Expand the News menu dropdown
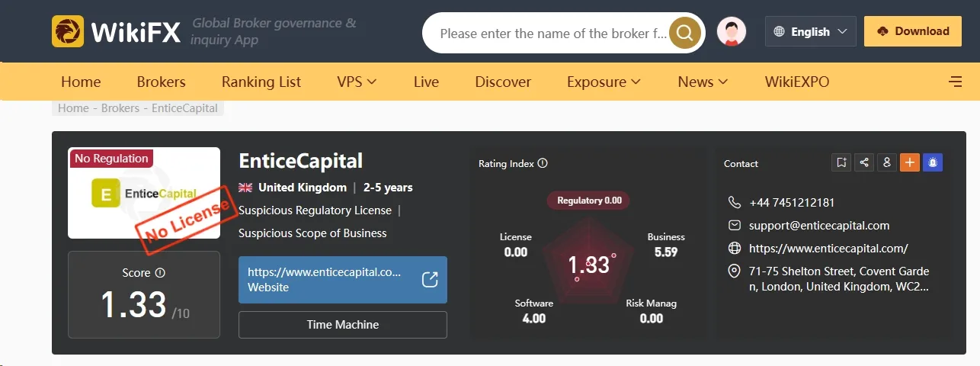The height and width of the screenshot is (366, 980). pos(703,82)
